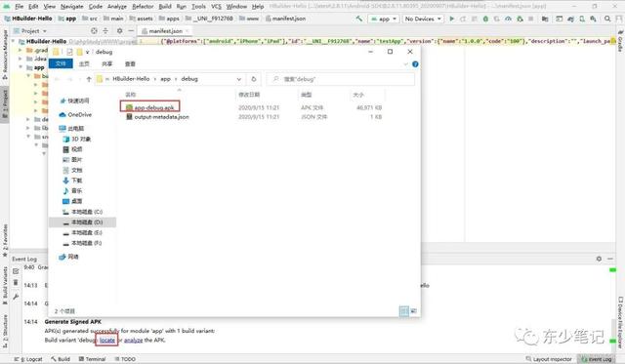Click the analyze link in Event Log
Viewport: 625px width, 364px height.
click(x=133, y=341)
